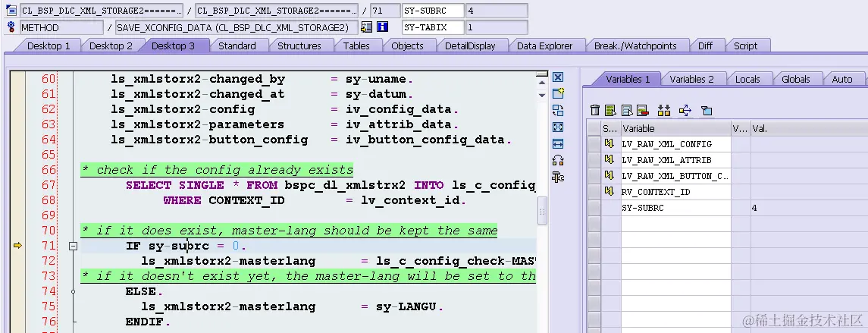Viewport: 868px width, 333px height.
Task: Click the swap tool icon beside editor
Action: [x=558, y=110]
